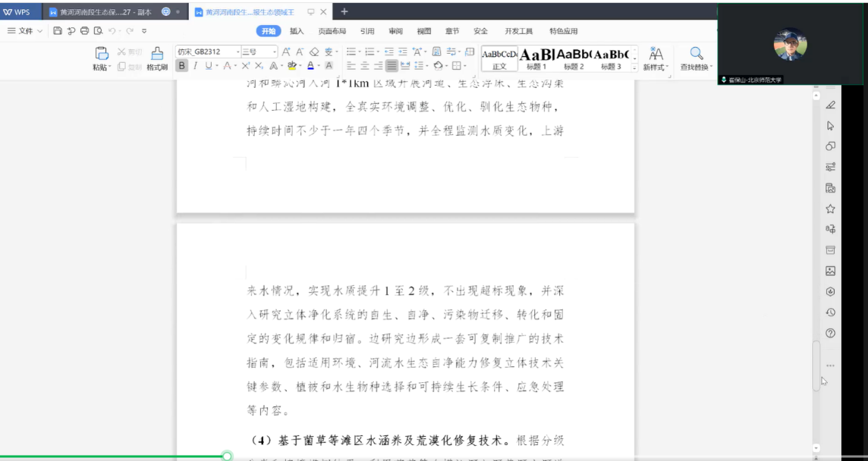Open the 审阅 (Review) ribbon tab

tap(395, 31)
